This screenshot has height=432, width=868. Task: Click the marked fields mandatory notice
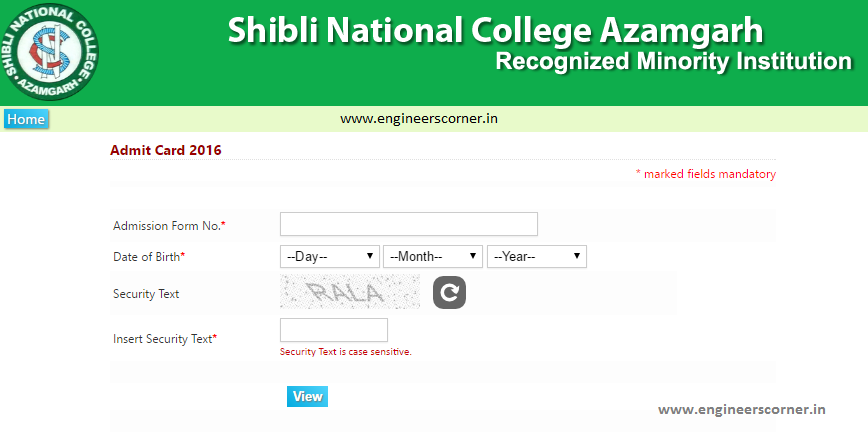tap(705, 174)
